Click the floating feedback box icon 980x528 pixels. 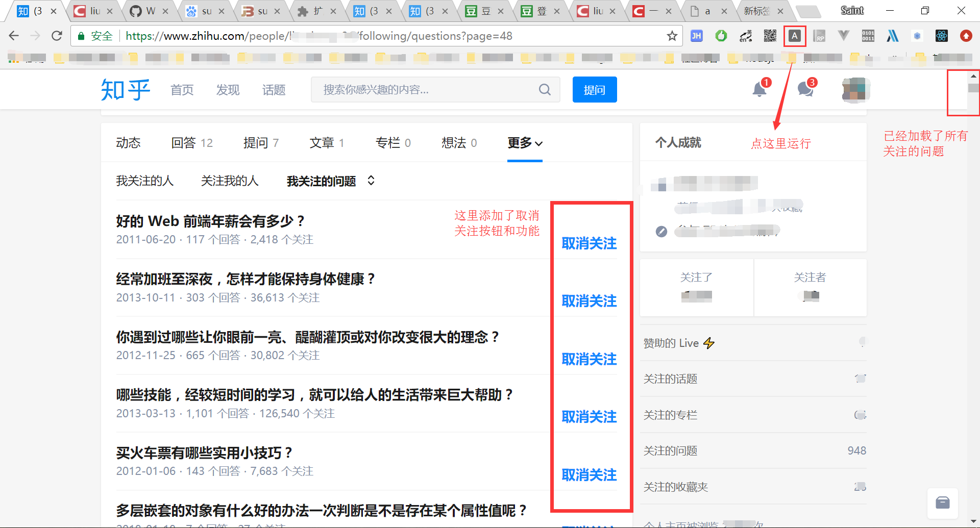pyautogui.click(x=943, y=503)
